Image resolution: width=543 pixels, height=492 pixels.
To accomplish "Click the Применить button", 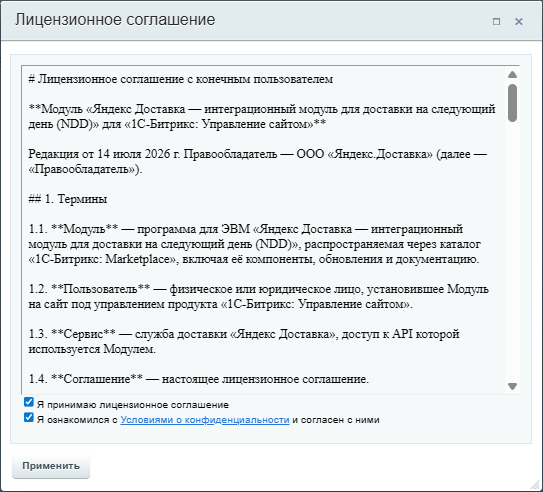I will click(x=51, y=466).
